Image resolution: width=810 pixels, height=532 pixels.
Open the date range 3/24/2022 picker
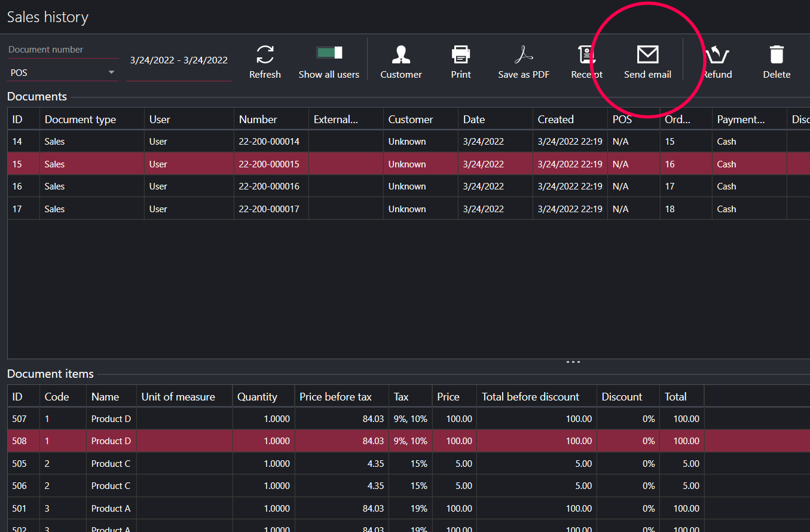[179, 60]
